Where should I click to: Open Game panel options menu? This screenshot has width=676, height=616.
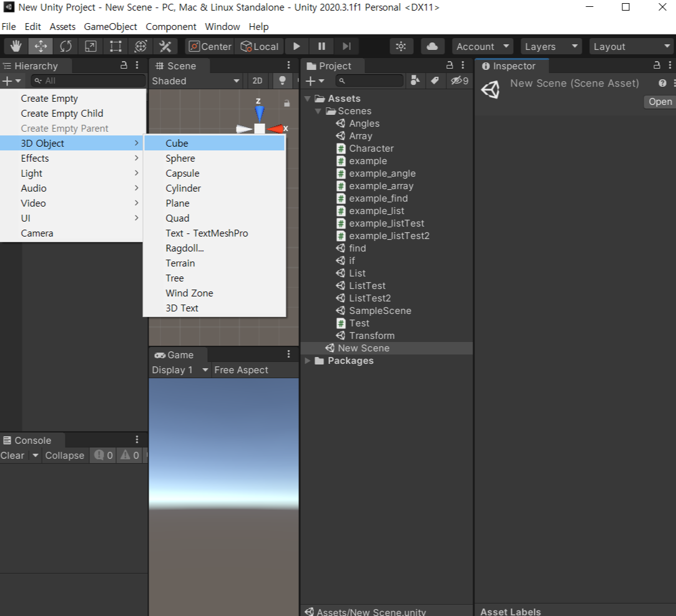click(x=288, y=354)
